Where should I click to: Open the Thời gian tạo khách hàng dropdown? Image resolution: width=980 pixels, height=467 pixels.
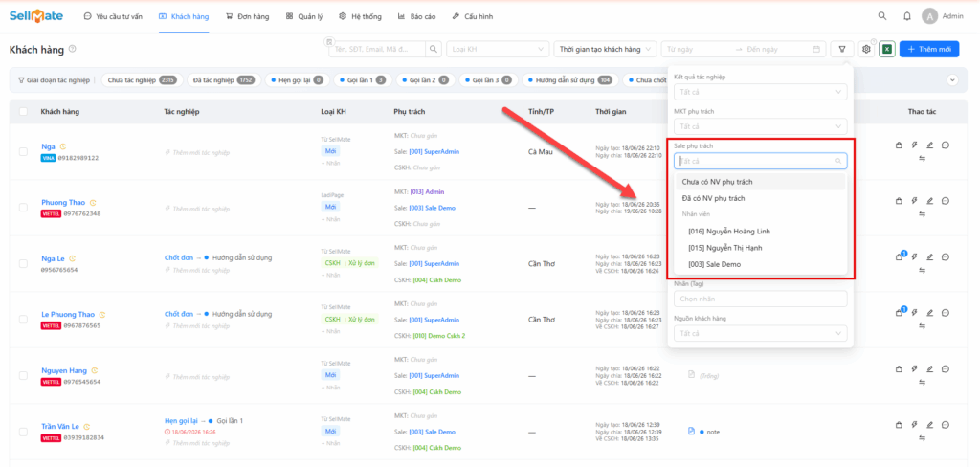pyautogui.click(x=605, y=49)
